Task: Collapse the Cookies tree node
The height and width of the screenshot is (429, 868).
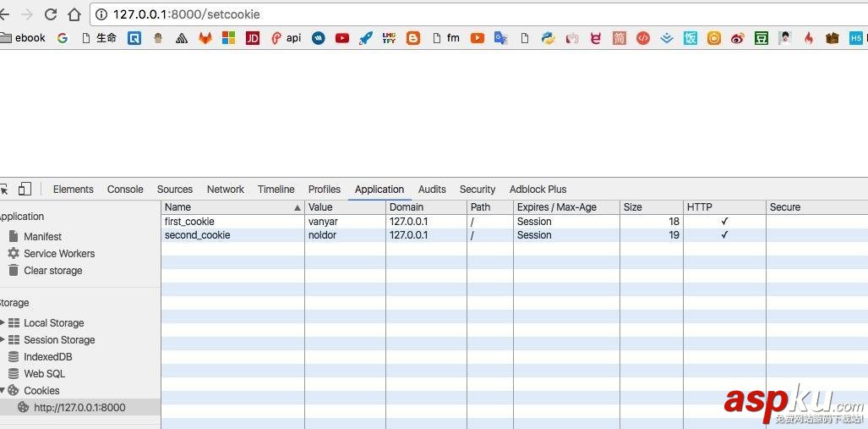Action: (x=3, y=391)
